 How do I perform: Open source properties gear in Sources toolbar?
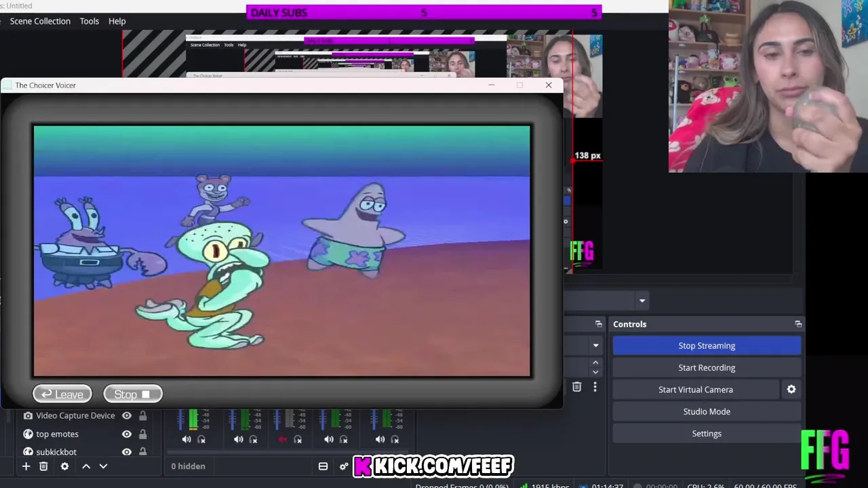[64, 466]
